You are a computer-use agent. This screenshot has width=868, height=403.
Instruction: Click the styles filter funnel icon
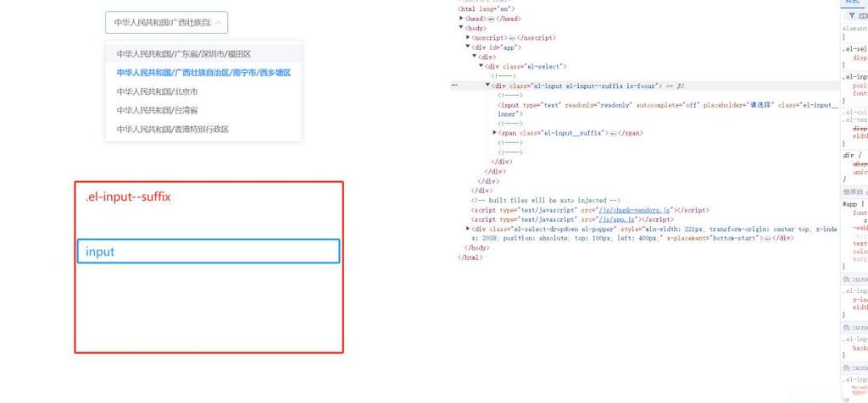pyautogui.click(x=852, y=15)
